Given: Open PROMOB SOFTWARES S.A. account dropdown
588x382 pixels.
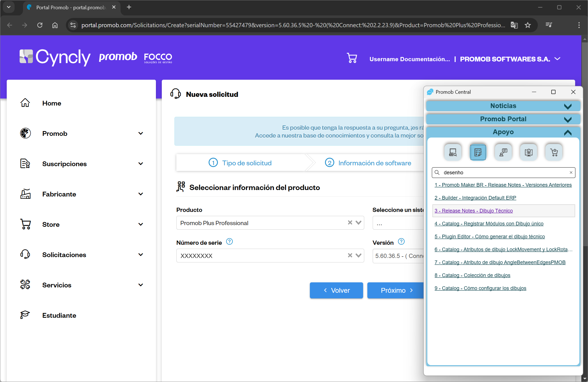Looking at the screenshot, I should (x=557, y=59).
